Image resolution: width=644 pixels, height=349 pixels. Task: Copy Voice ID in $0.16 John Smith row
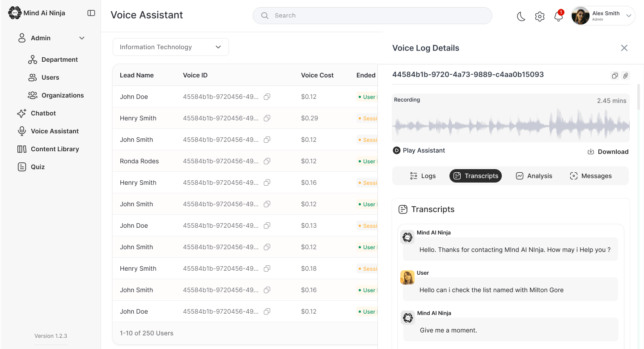[267, 290]
